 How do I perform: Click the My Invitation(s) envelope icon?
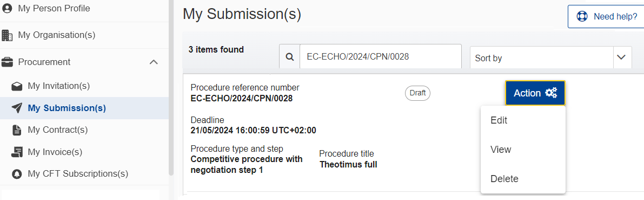[x=17, y=86]
